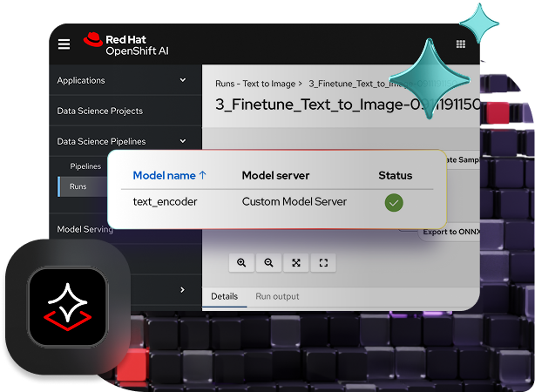Expand the nav section below Model Serving

pyautogui.click(x=182, y=289)
